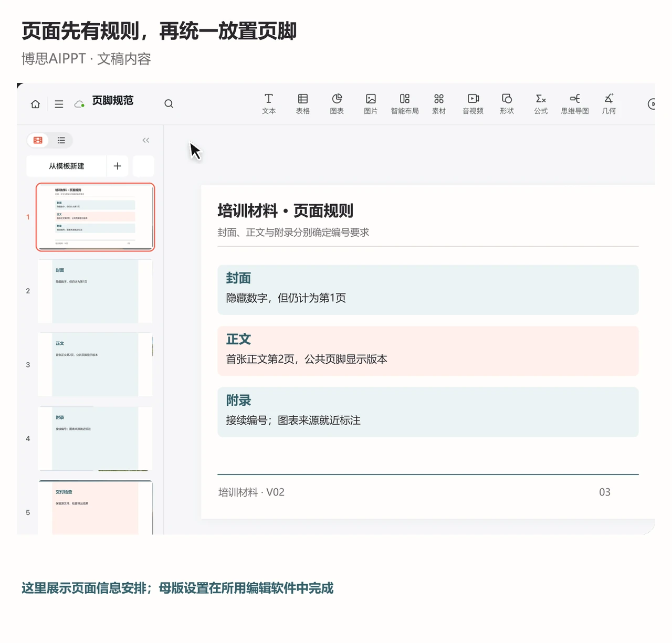Open the 素材 assets library
Viewport: 672px width, 643px height.
coord(439,104)
